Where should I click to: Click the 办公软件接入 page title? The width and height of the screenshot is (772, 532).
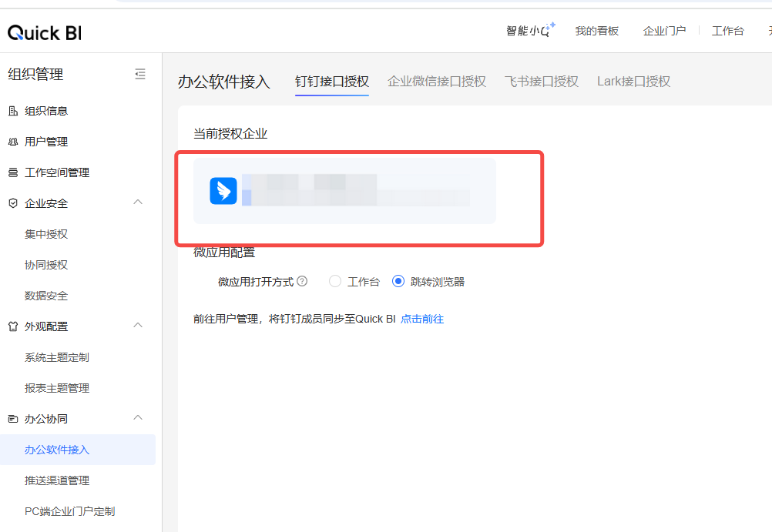tap(224, 81)
